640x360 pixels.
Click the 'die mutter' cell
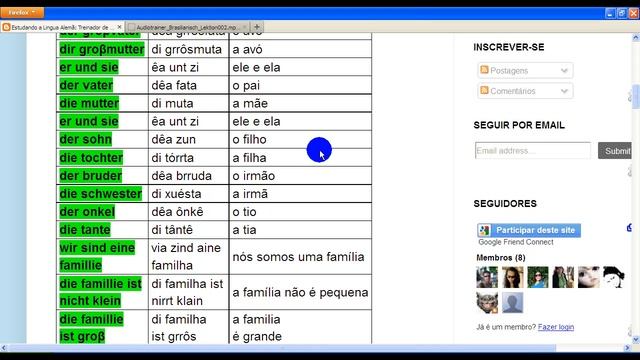point(102,103)
